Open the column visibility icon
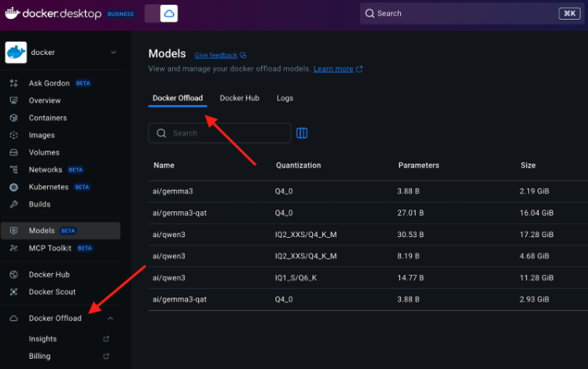This screenshot has height=369, width=588. [x=302, y=133]
